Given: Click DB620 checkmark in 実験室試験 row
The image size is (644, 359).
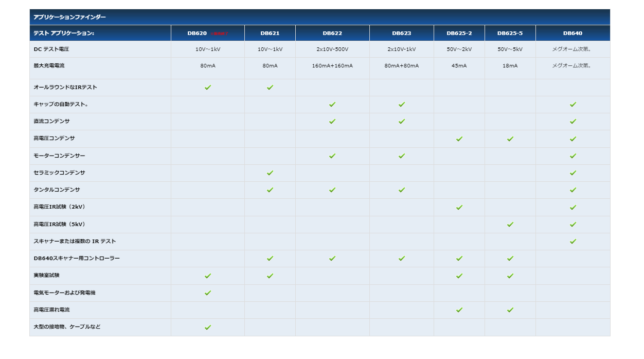Looking at the screenshot, I should pyautogui.click(x=208, y=276).
